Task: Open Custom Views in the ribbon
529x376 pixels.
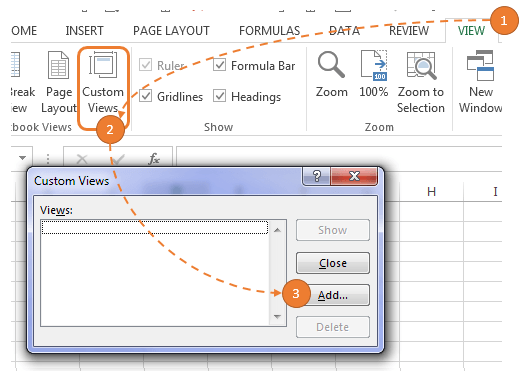Action: click(103, 82)
